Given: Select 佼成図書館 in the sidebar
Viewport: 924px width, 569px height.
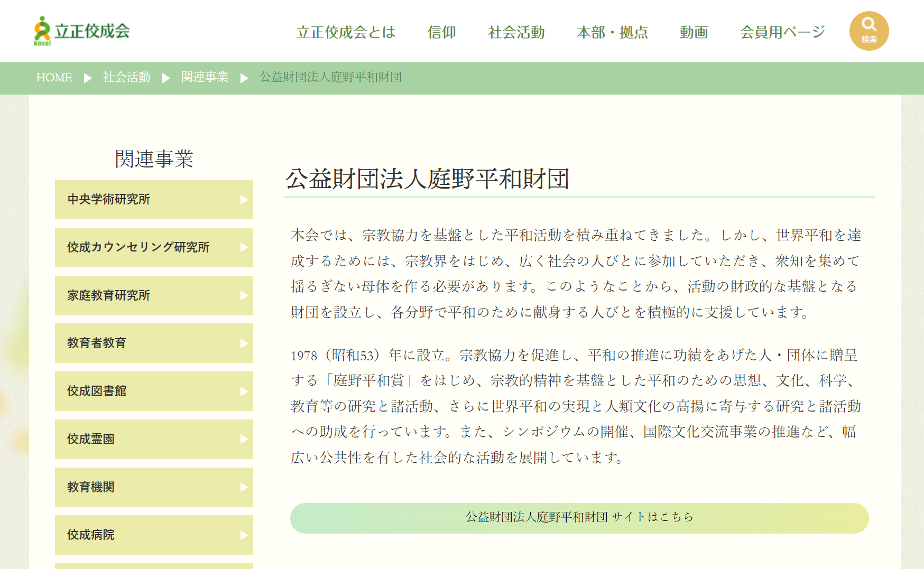Looking at the screenshot, I should point(154,391).
